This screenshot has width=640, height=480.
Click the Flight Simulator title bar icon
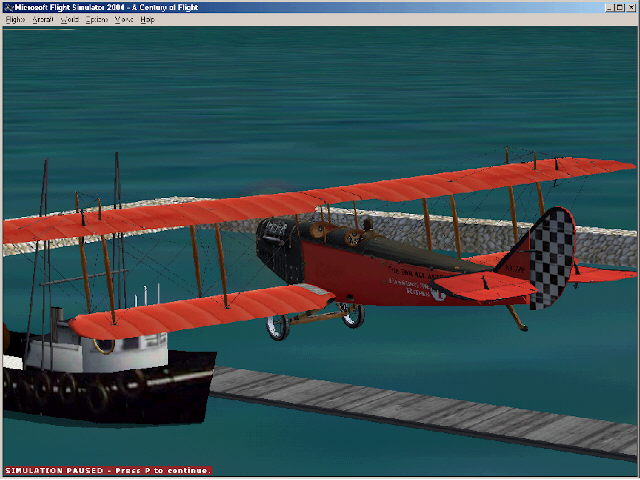pos(9,7)
